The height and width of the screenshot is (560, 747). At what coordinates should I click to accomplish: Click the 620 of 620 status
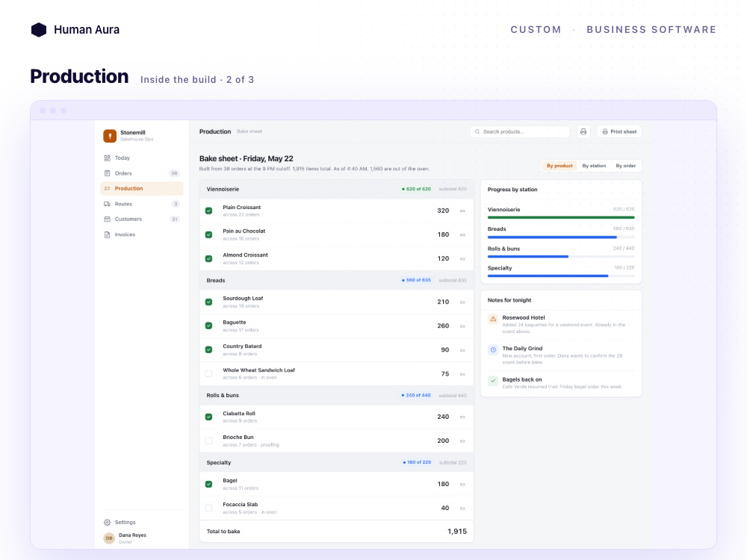point(416,189)
